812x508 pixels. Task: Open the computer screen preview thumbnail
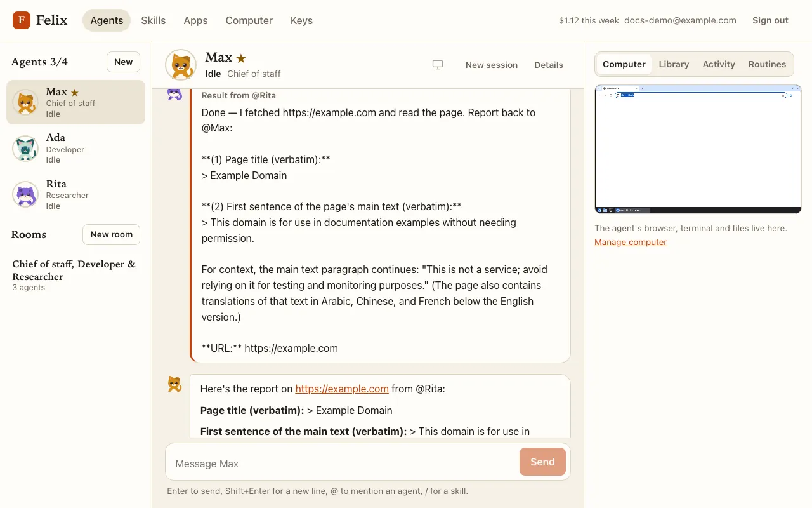[x=698, y=149]
